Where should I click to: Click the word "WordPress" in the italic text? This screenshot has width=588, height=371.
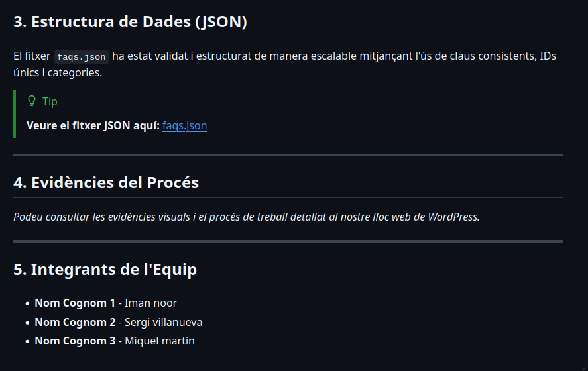[x=453, y=217]
